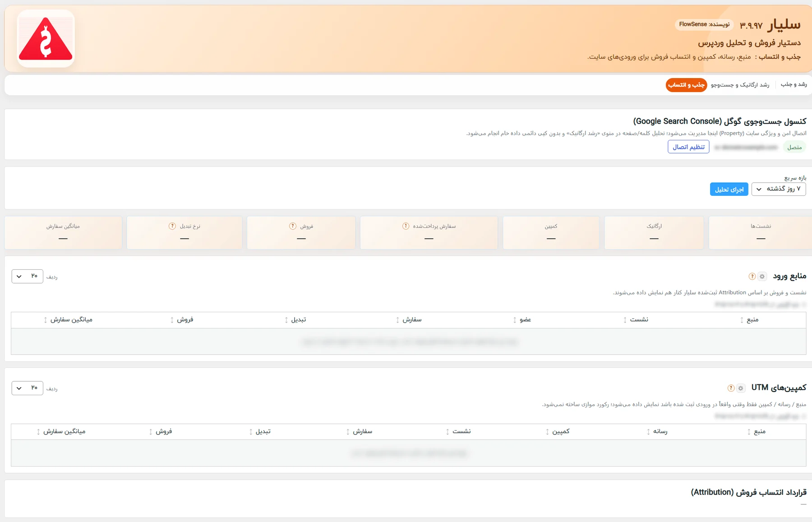This screenshot has width=812, height=522.
Task: Sort منابع ورود table by عضو column
Action: coord(522,320)
